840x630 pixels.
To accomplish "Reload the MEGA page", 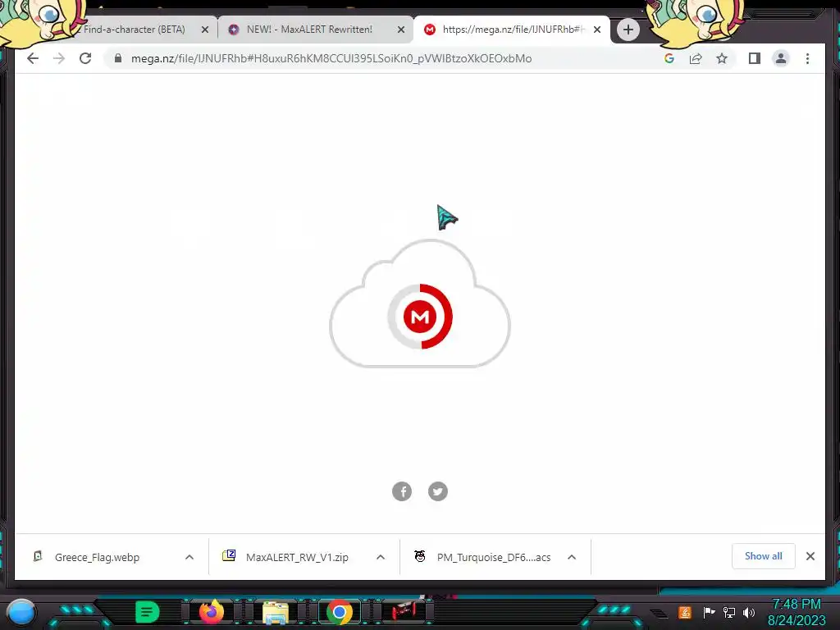I will [85, 58].
